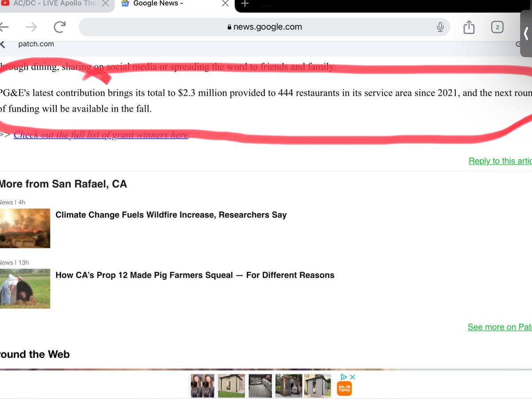Open the pig farmer article thumbnail
The width and height of the screenshot is (532, 399).
(25, 289)
